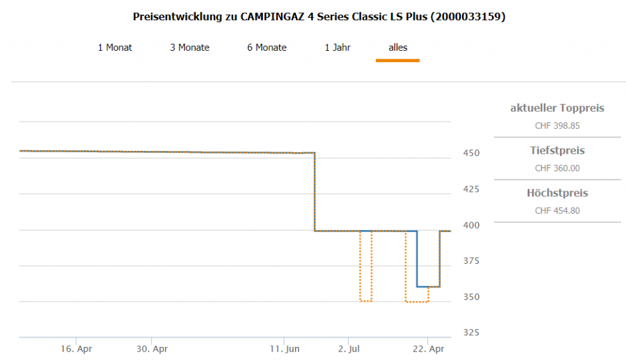The height and width of the screenshot is (364, 626).
Task: Click the "16. Apr" x-axis date label
Action: [x=76, y=349]
